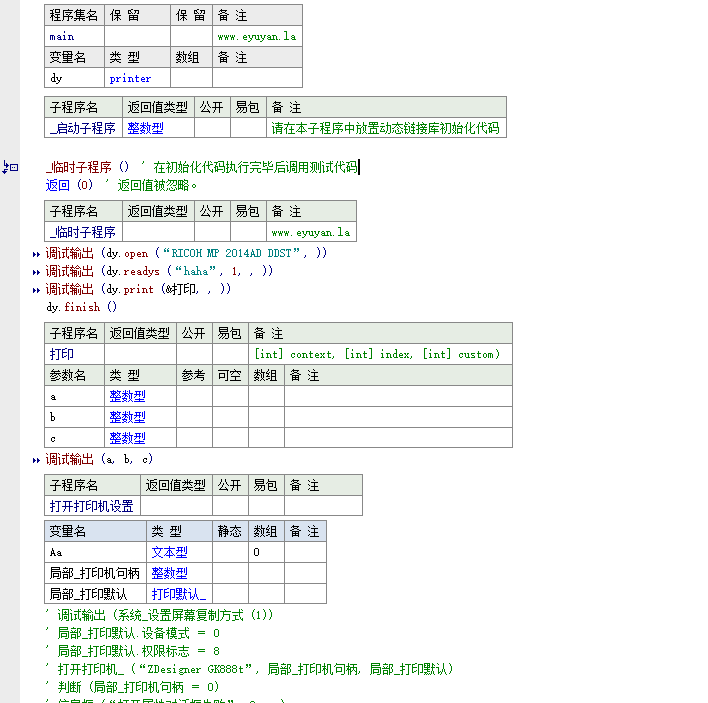The image size is (708, 703).
Task: Click the 整数型 type of 局部_打印机句柄
Action: pos(169,573)
